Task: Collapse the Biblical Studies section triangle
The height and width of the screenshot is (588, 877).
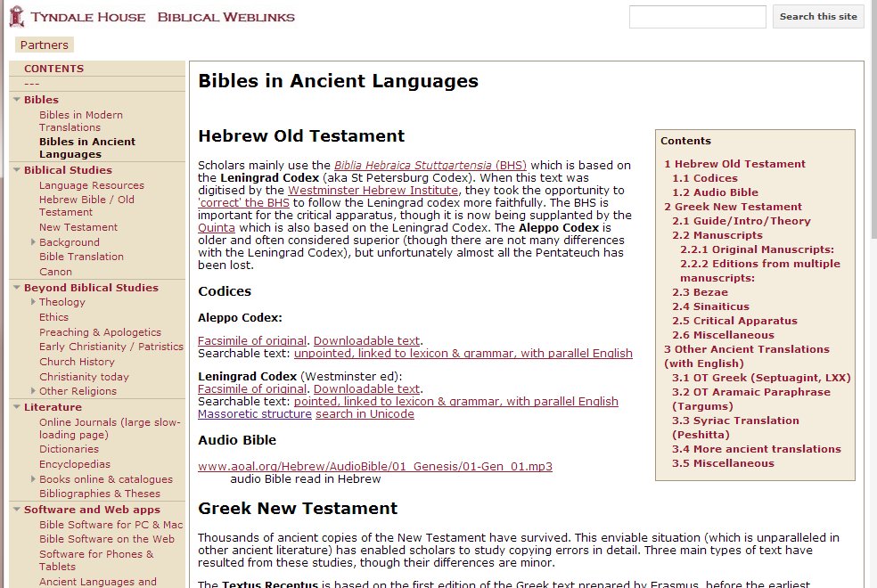Action: click(17, 170)
